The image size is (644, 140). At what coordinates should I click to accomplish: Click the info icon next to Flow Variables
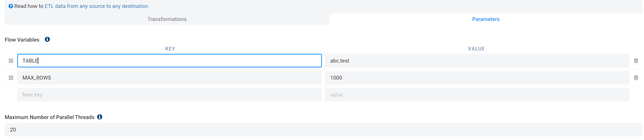click(x=48, y=39)
